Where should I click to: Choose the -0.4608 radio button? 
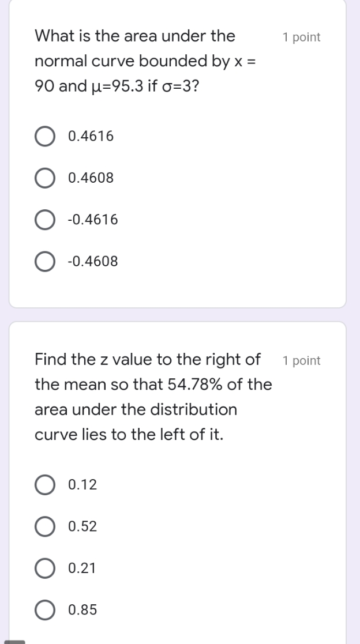[x=44, y=261]
